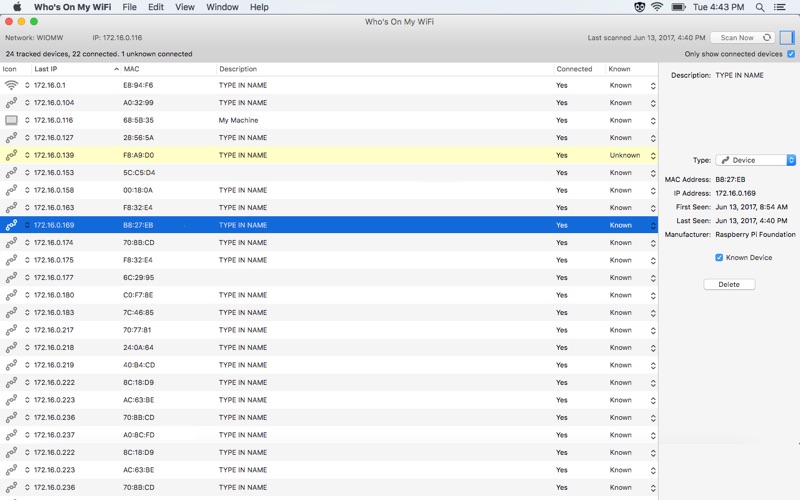
Task: Click the device icon for 172.16.0.180
Action: 11,295
